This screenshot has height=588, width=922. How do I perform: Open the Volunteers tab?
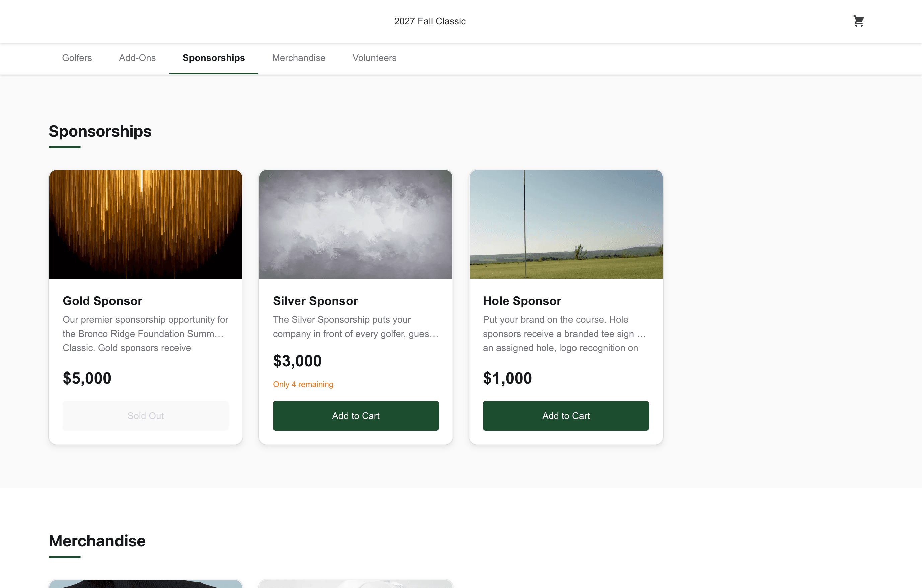tap(374, 58)
